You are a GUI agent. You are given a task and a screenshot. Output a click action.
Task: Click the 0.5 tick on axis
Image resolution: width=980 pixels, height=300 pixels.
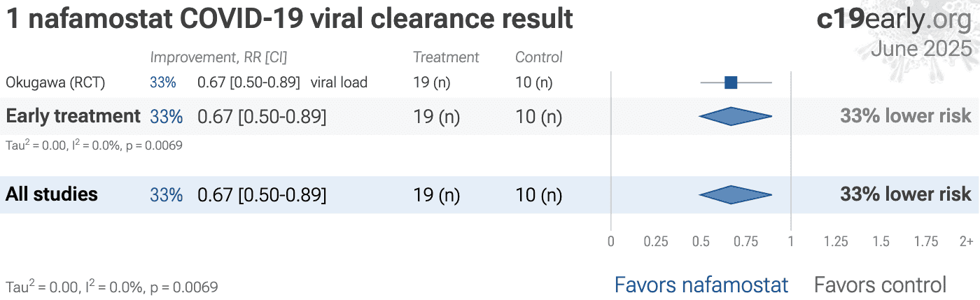pos(701,241)
